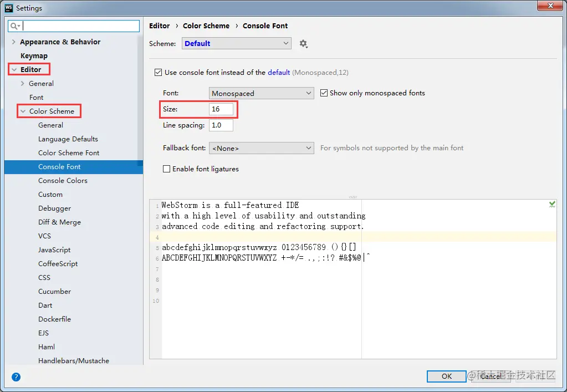Select Dart color scheme item
The width and height of the screenshot is (567, 392).
(x=45, y=305)
